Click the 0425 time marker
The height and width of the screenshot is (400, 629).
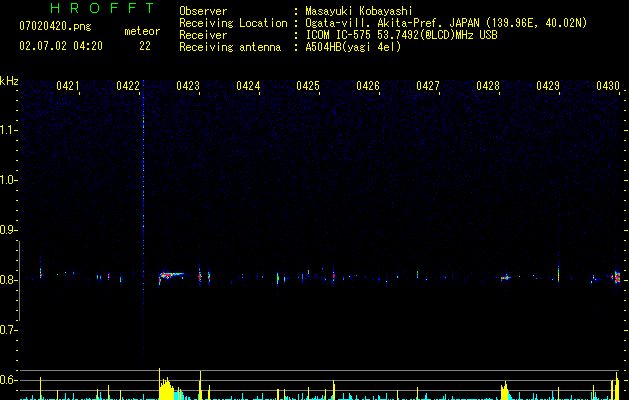coord(308,86)
